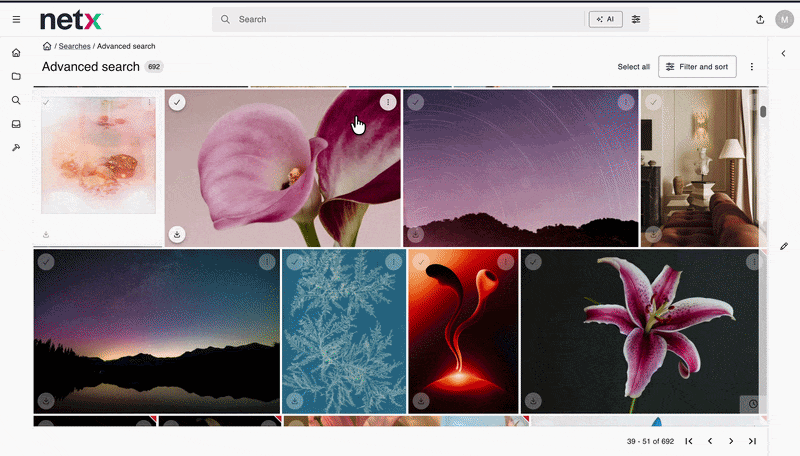The width and height of the screenshot is (800, 456).
Task: Download the blue frost fern asset
Action: point(294,401)
